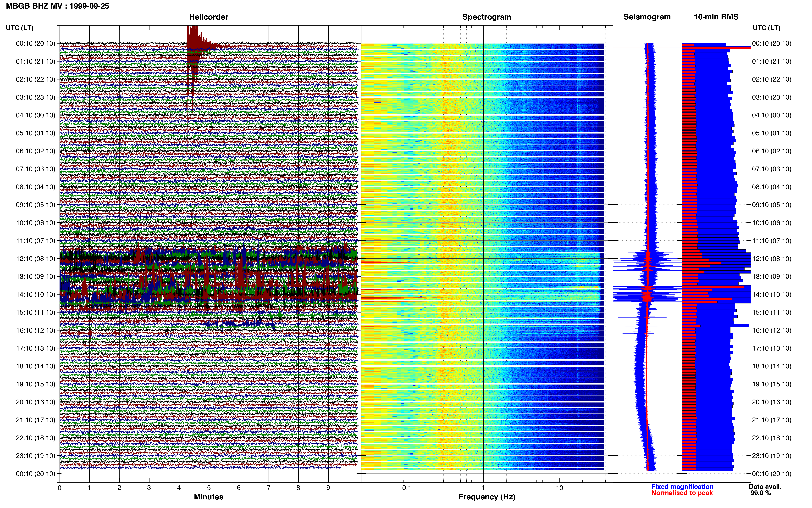Click the 'Minutes' x-axis label
This screenshot has width=812, height=508.
[x=209, y=497]
